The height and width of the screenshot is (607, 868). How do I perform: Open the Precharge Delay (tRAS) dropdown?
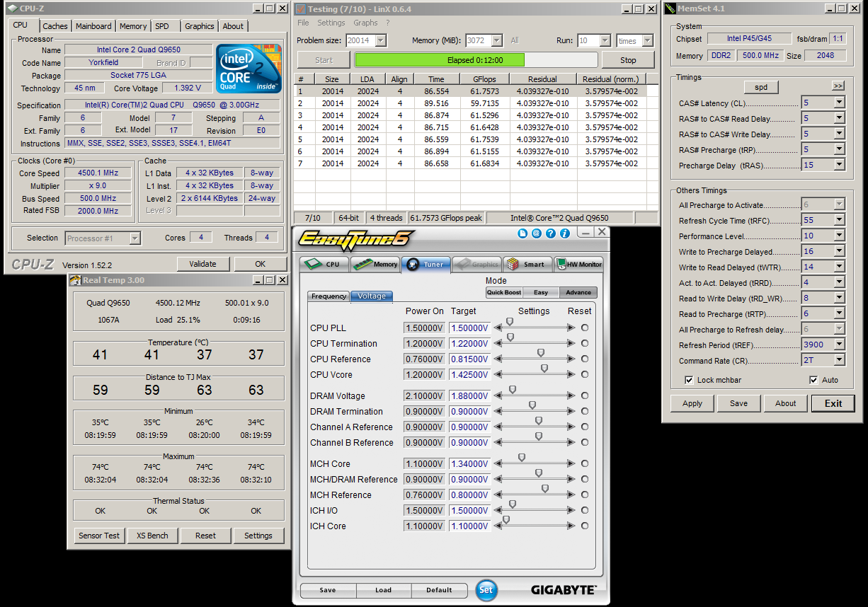point(839,165)
